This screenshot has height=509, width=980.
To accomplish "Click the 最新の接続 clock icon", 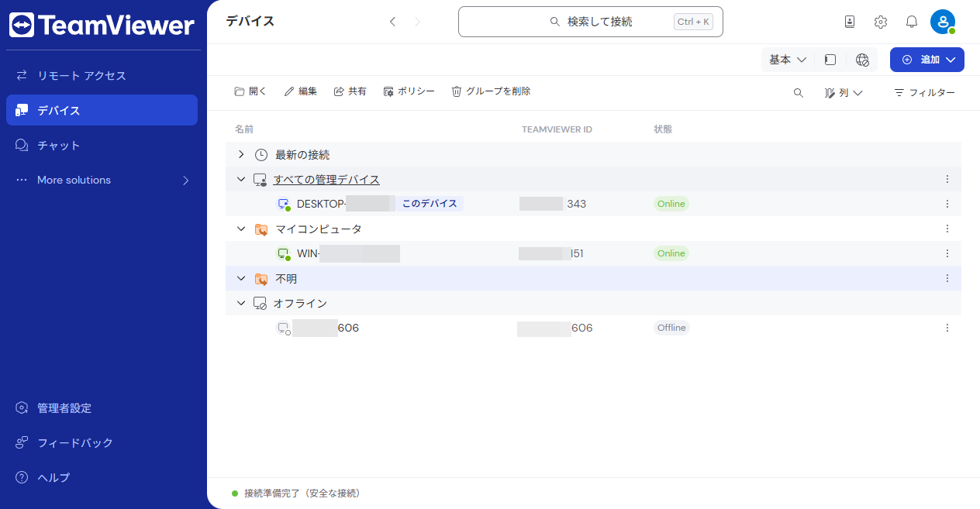I will click(x=261, y=154).
